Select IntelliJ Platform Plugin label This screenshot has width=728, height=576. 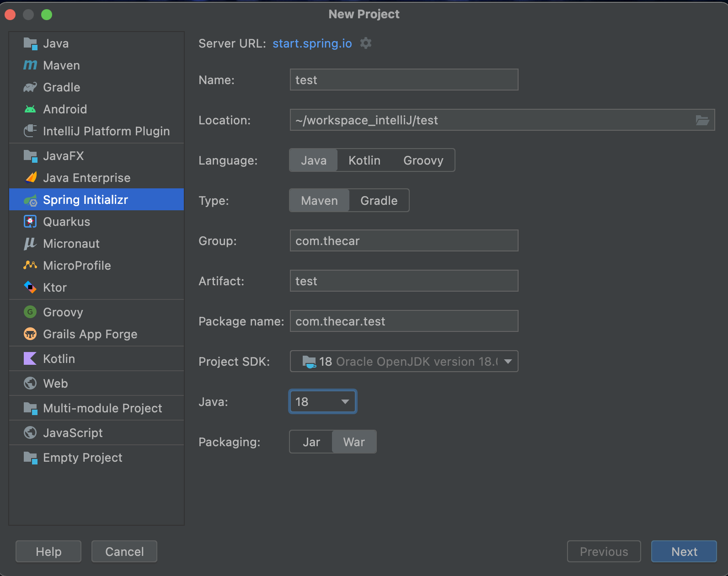click(107, 131)
